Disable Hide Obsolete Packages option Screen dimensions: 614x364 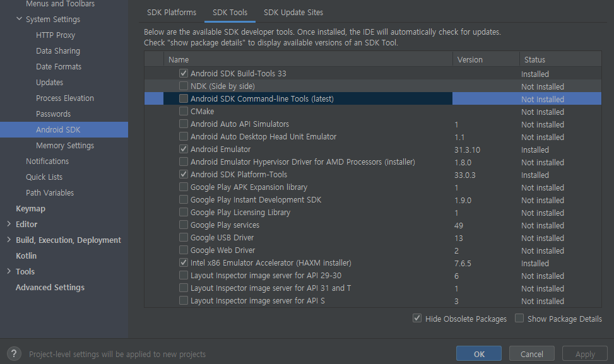(x=417, y=318)
